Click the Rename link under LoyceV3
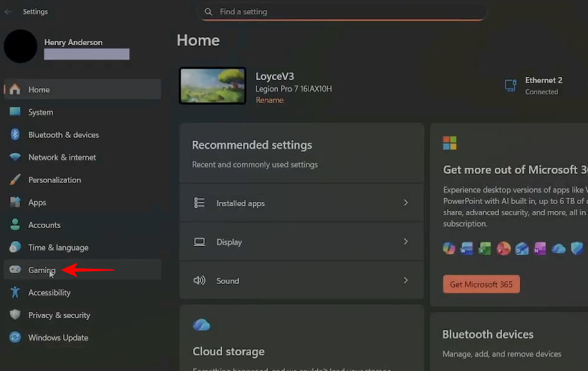 point(270,100)
